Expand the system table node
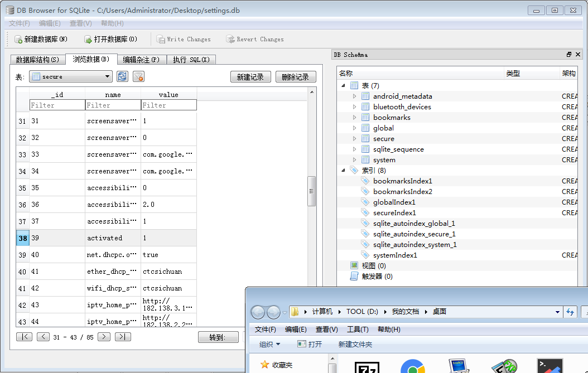This screenshot has height=373, width=588. tap(354, 159)
